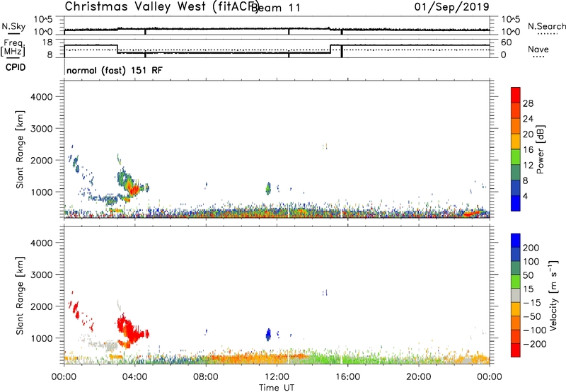This screenshot has height=392, width=566.
Task: Select the "N.Search" legend label
Action: (x=546, y=26)
